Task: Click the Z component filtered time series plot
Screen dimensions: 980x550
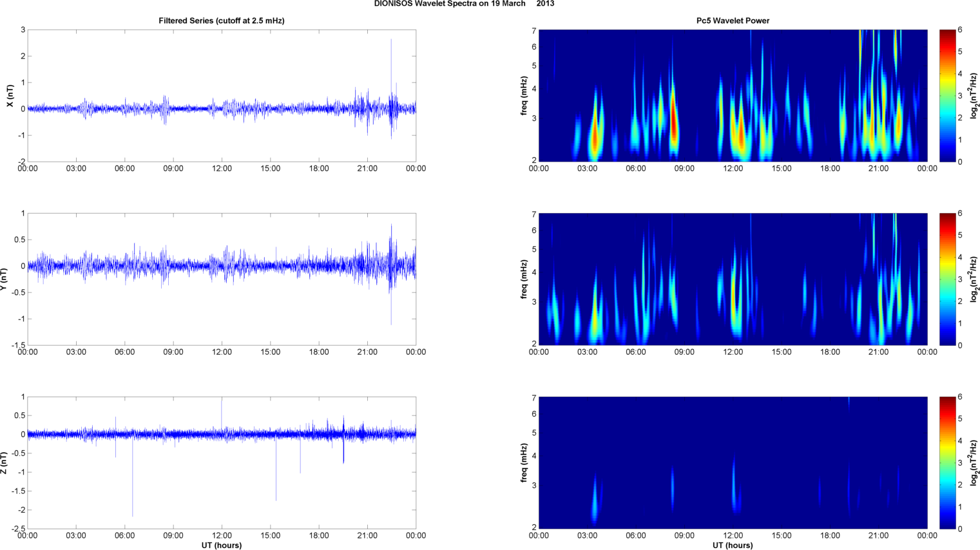Action: pos(222,462)
